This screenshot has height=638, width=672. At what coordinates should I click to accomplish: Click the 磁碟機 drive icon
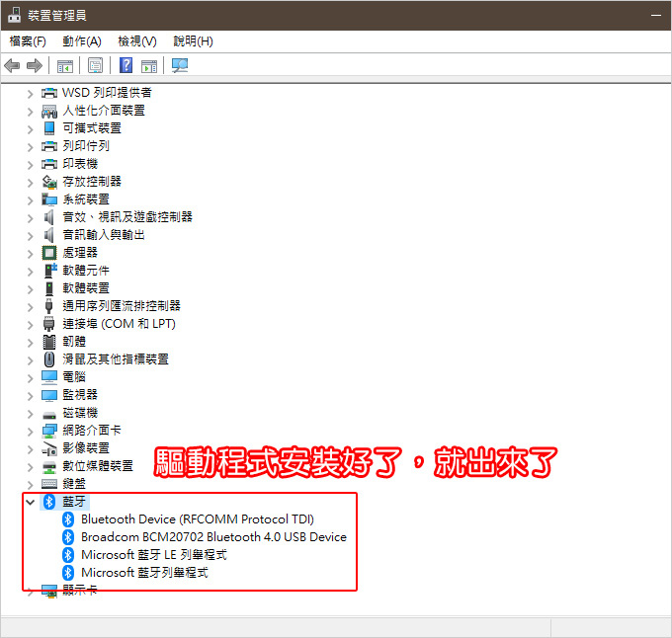click(x=49, y=415)
